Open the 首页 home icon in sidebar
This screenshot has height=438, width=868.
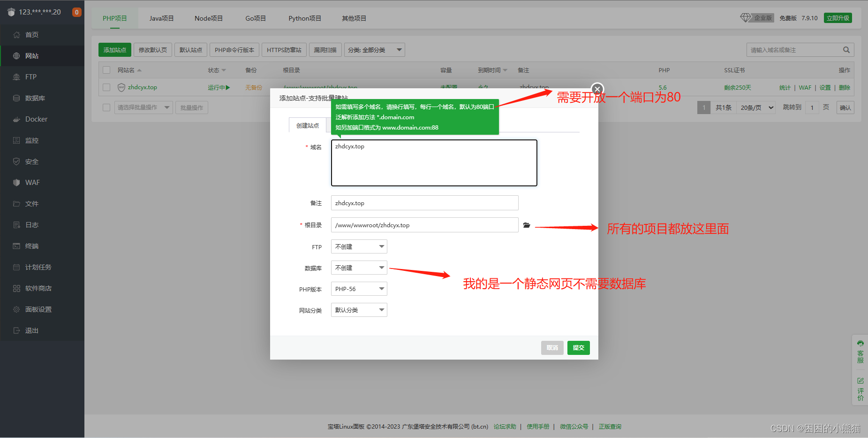tap(16, 35)
